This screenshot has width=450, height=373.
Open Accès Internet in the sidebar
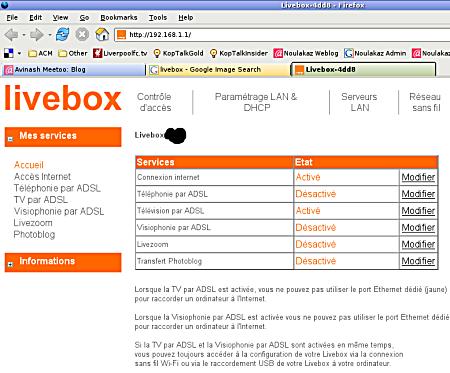point(42,177)
